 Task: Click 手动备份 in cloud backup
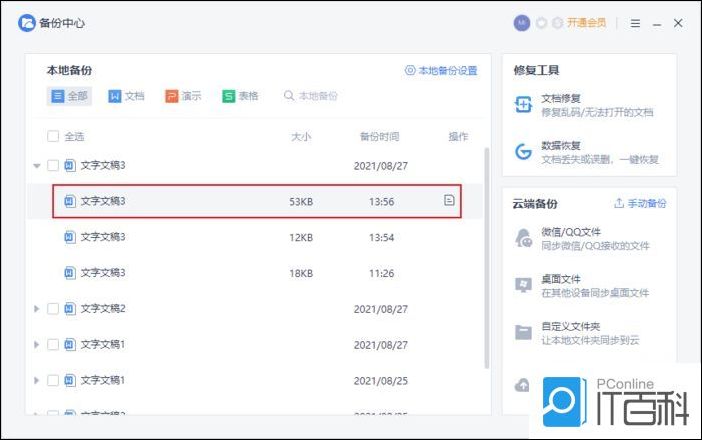coord(640,203)
